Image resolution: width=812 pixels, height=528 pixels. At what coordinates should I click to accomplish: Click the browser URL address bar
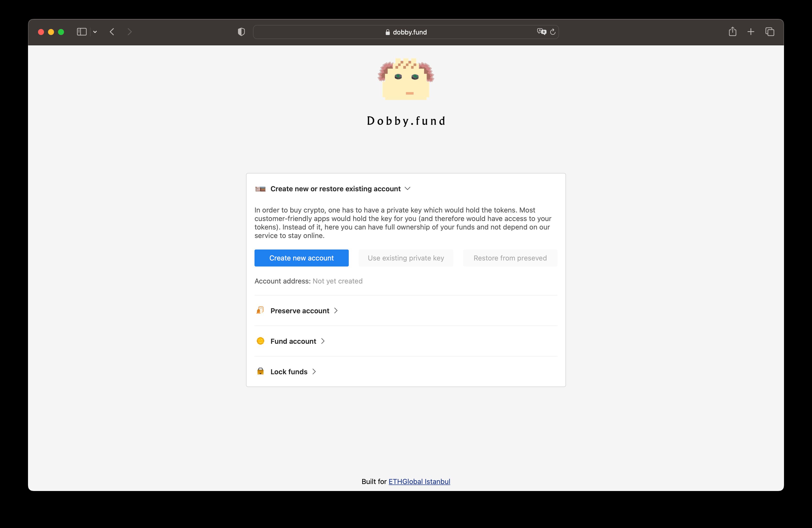click(406, 32)
